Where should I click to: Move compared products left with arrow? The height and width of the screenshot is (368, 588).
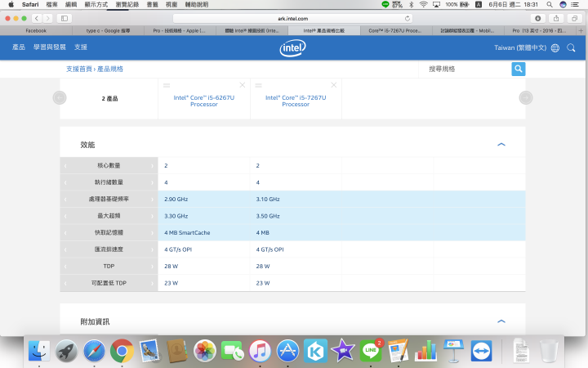[x=60, y=97]
